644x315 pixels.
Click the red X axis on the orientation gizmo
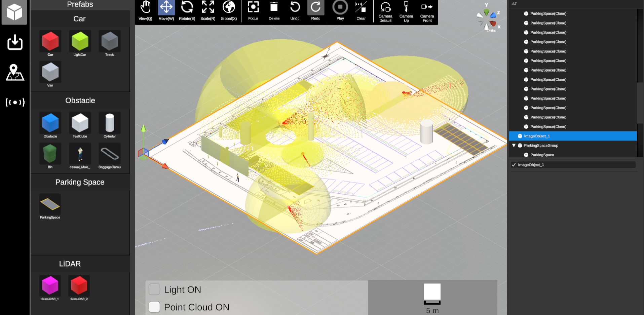pos(493,23)
